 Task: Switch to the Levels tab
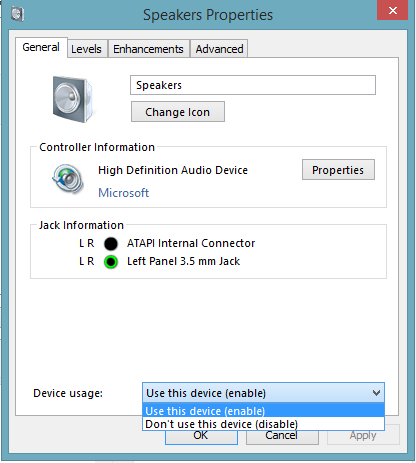(86, 49)
